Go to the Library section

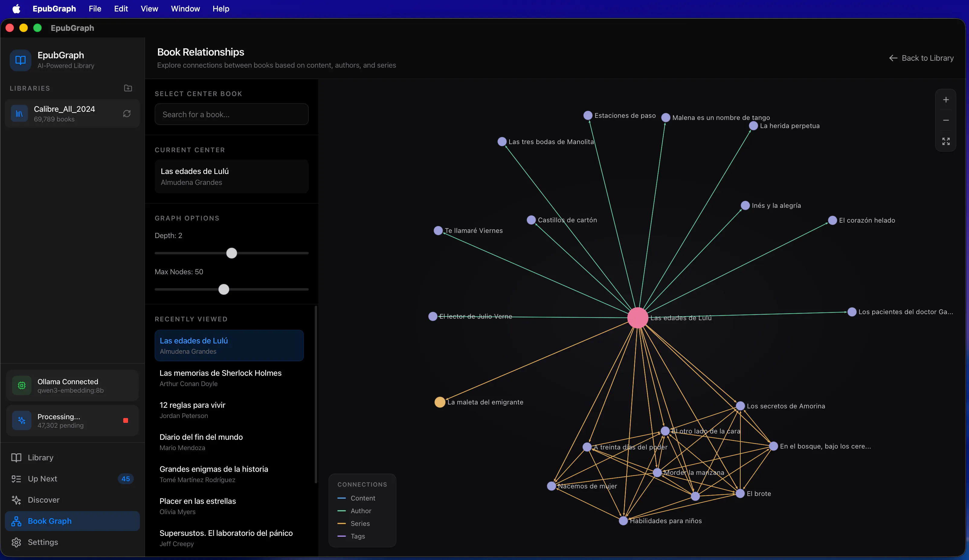click(x=72, y=458)
